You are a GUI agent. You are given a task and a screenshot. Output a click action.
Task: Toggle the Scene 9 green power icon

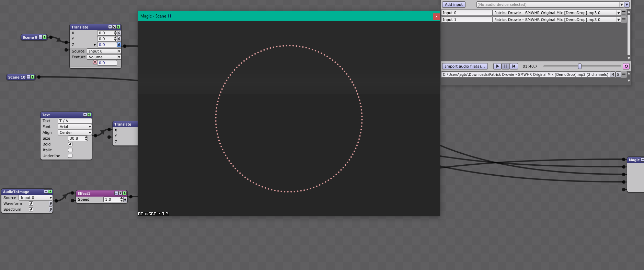tap(45, 37)
